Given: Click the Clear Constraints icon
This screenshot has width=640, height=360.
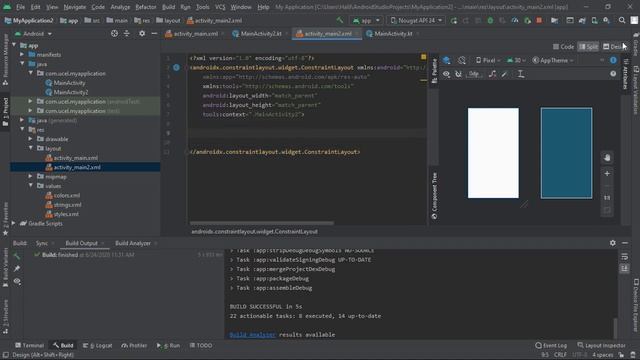Looking at the screenshot, I should pyautogui.click(x=493, y=74).
